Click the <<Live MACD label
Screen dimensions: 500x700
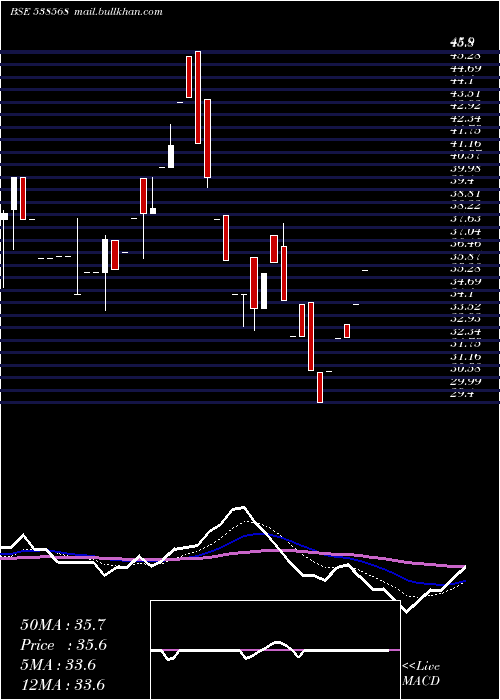point(421,673)
